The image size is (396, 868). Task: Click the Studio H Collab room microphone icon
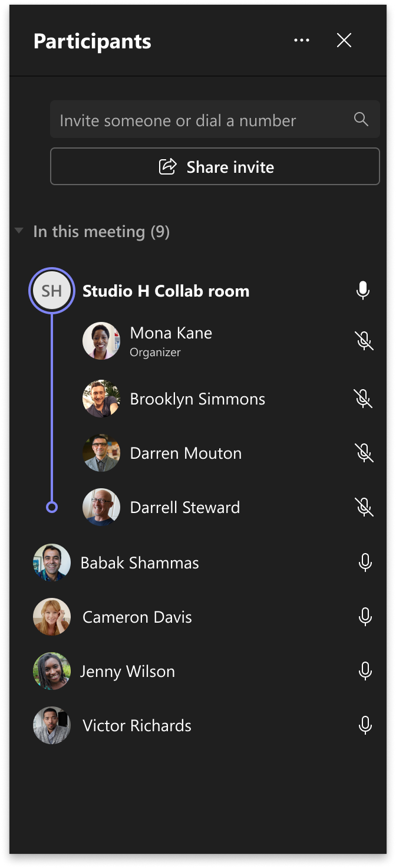(x=363, y=290)
